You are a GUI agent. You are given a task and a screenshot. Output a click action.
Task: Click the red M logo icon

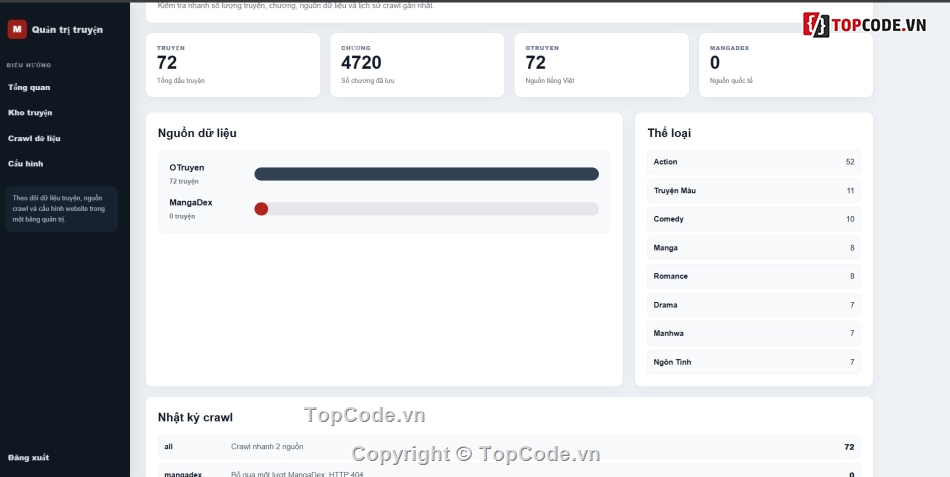coord(17,29)
